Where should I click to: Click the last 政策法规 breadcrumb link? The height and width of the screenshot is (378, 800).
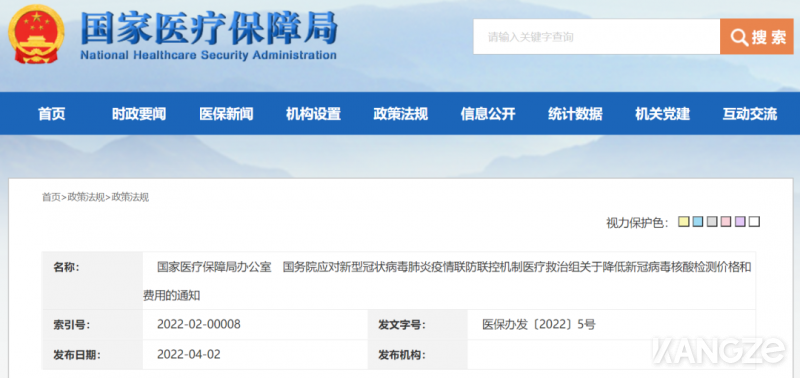point(130,197)
